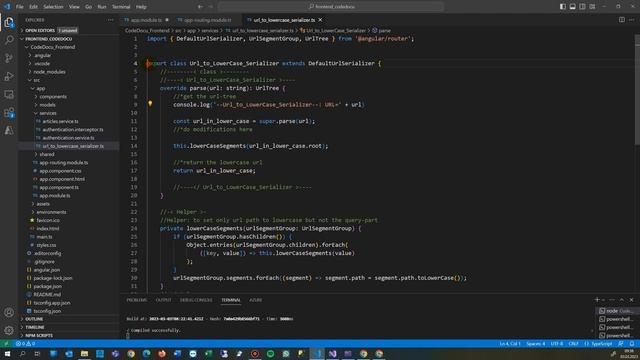Image resolution: width=640 pixels, height=360 pixels.
Task: Collapse the src folder
Action: click(x=69, y=80)
